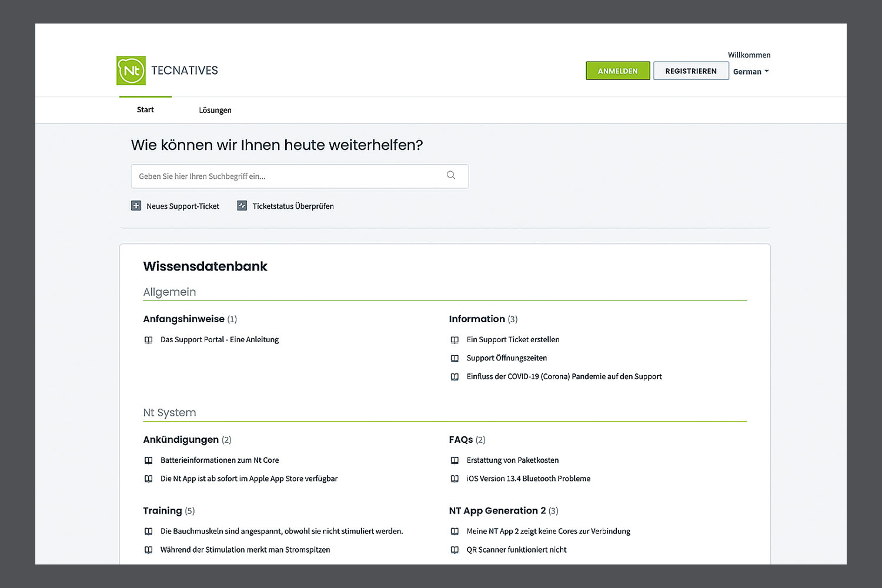Switch to the Start tab
This screenshot has width=882, height=588.
145,110
